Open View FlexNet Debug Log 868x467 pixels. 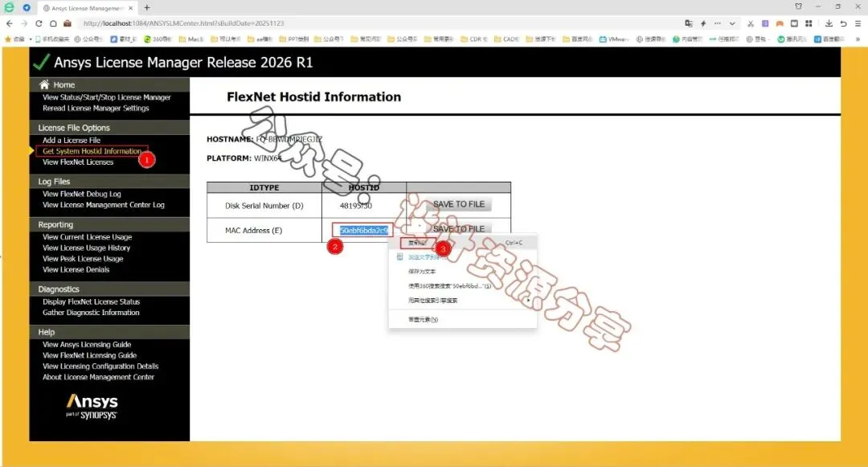pos(81,195)
